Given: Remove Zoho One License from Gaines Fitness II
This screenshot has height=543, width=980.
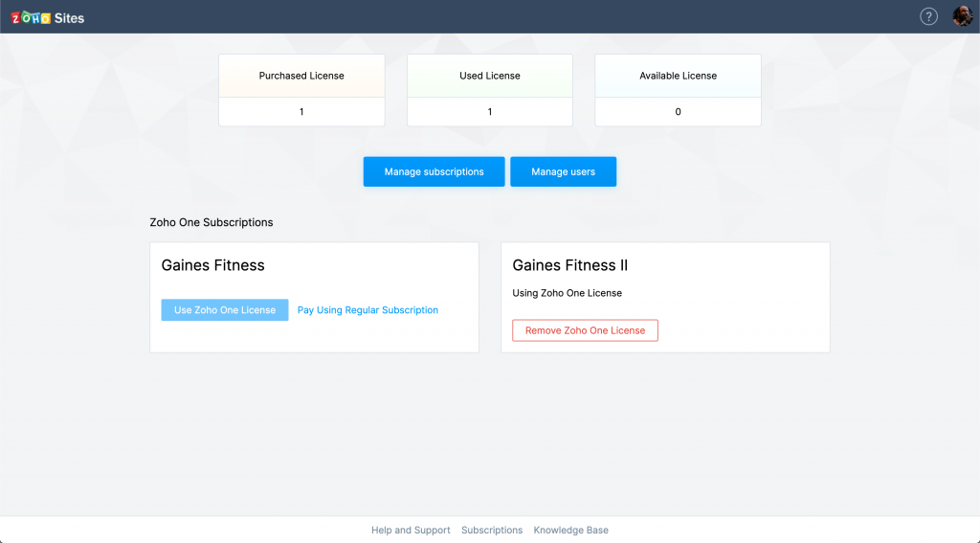Looking at the screenshot, I should [x=585, y=330].
